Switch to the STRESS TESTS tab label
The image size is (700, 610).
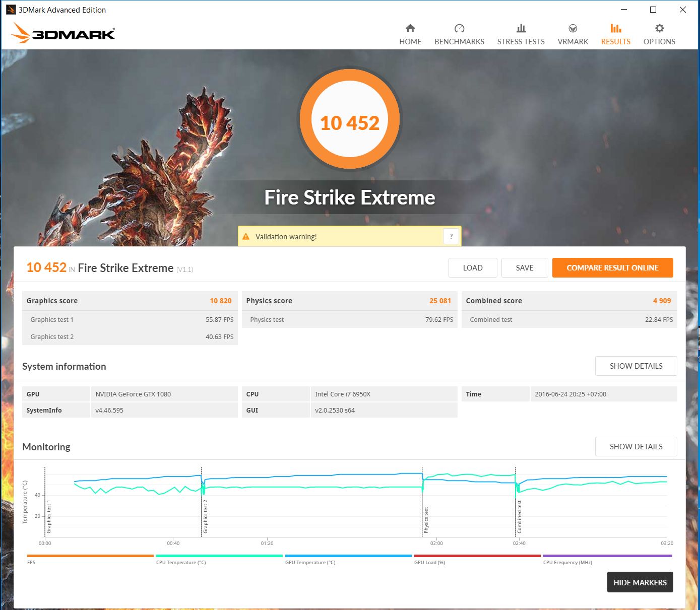[521, 42]
